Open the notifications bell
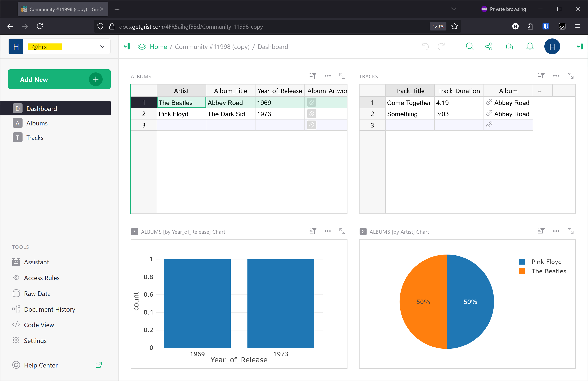The image size is (588, 381). pyautogui.click(x=530, y=46)
